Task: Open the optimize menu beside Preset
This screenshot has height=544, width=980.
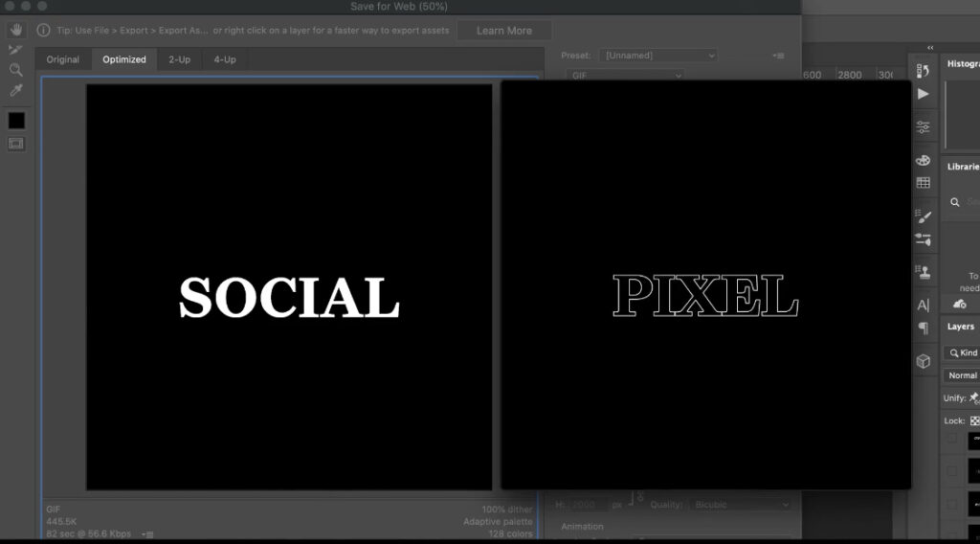Action: [x=778, y=56]
